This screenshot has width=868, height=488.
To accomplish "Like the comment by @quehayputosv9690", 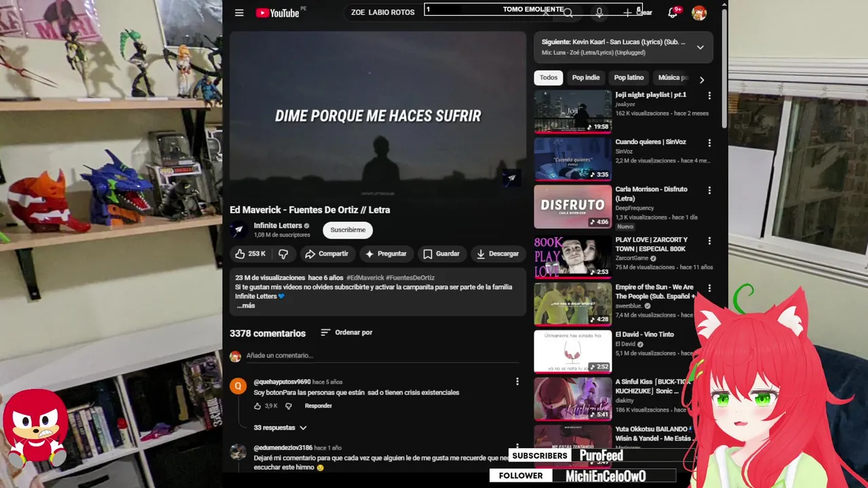I will click(x=258, y=406).
